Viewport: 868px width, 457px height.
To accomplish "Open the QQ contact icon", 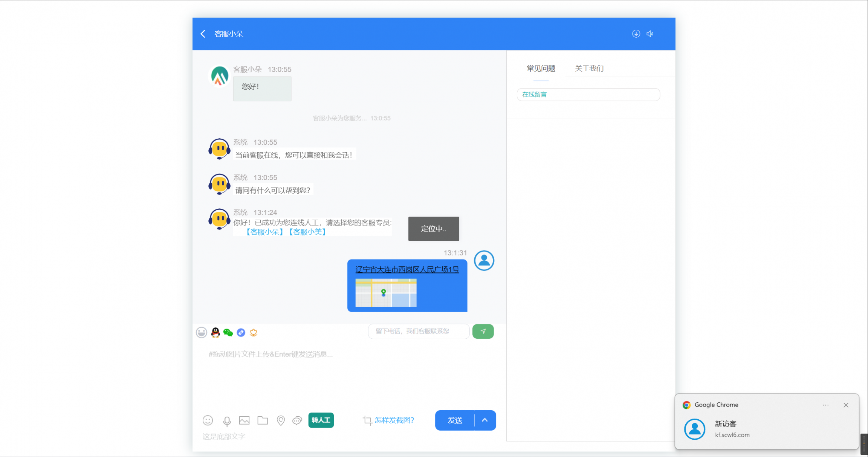I will pos(215,332).
